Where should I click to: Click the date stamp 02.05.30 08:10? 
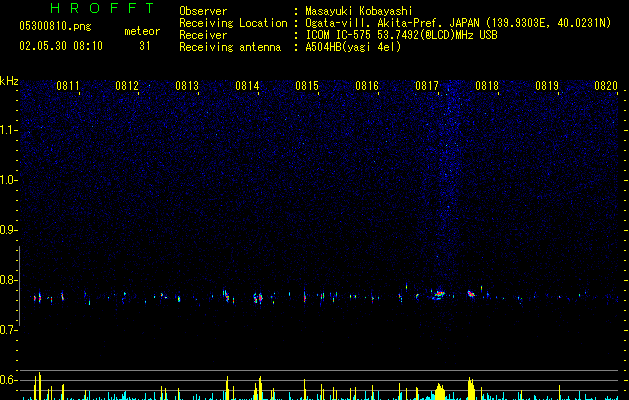tap(61, 46)
